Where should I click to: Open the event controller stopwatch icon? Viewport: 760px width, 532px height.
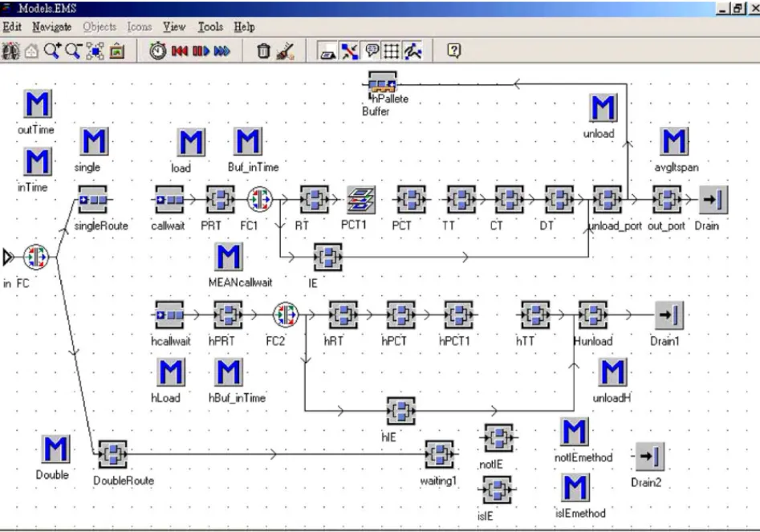[157, 51]
